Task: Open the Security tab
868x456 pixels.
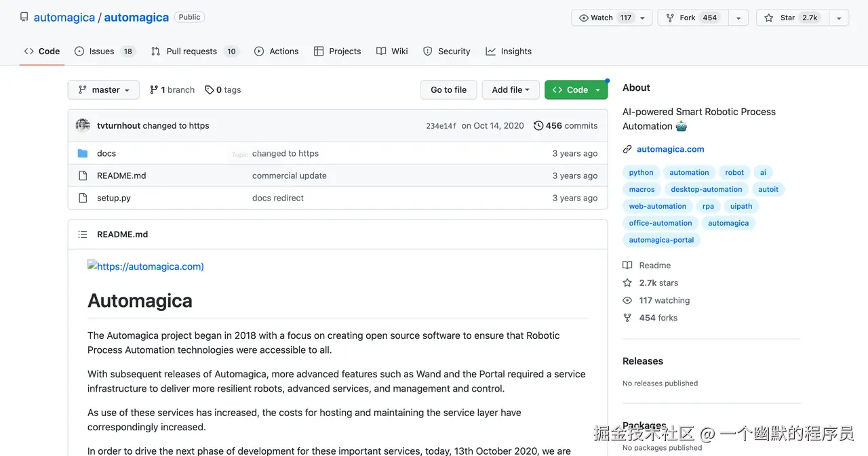Action: tap(447, 51)
